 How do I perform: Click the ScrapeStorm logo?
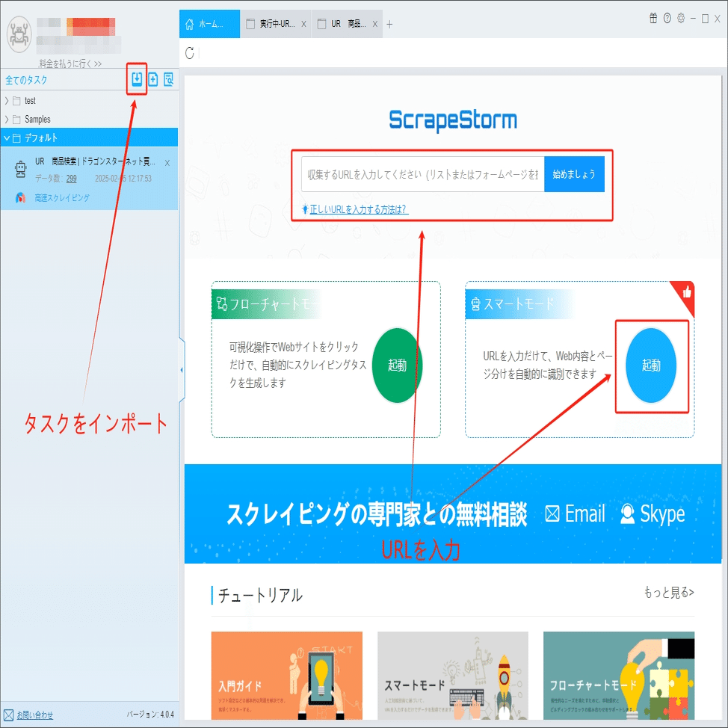(x=453, y=120)
